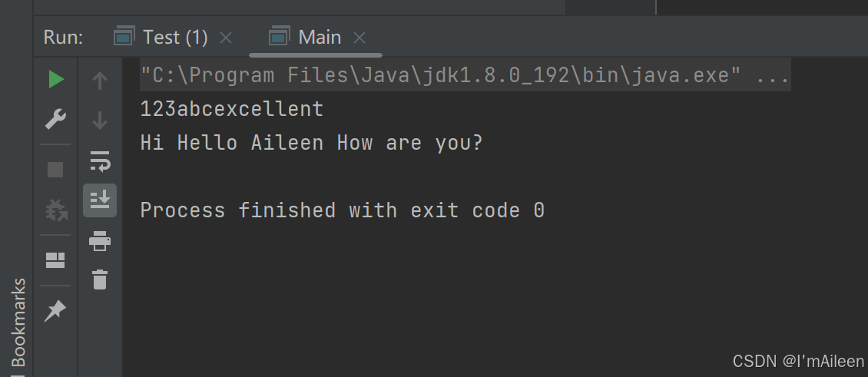Clear console with the trash icon
The image size is (868, 377).
[x=100, y=279]
